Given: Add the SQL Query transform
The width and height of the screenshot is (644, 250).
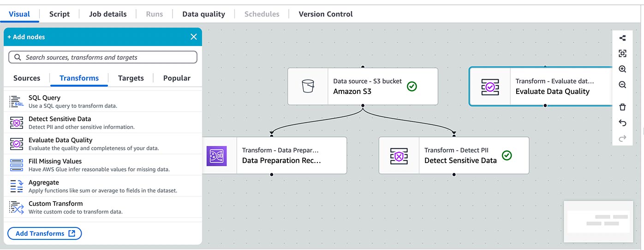Looking at the screenshot, I should [x=103, y=101].
